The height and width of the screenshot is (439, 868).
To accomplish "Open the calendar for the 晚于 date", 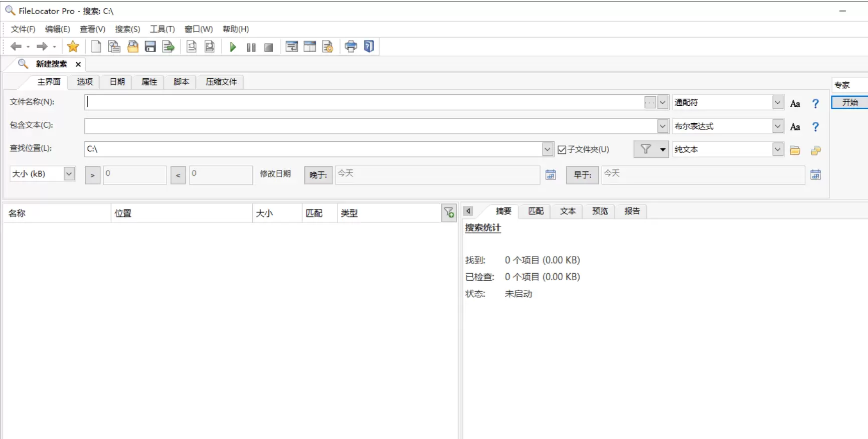I will tap(551, 174).
